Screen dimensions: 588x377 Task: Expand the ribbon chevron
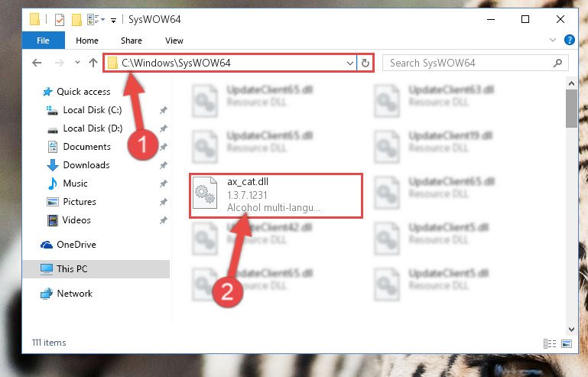click(552, 40)
